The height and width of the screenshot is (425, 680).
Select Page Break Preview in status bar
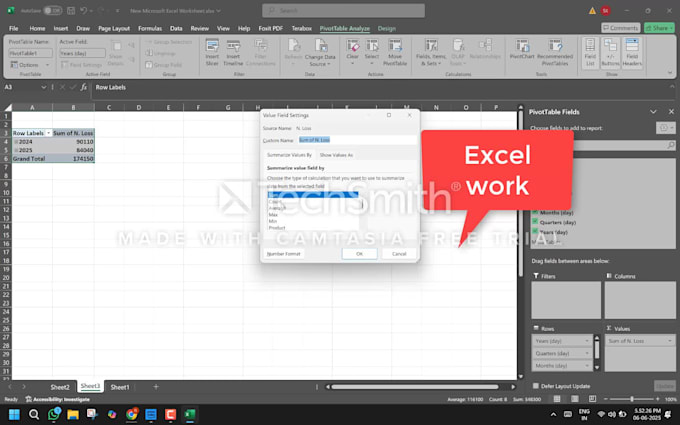(x=592, y=399)
